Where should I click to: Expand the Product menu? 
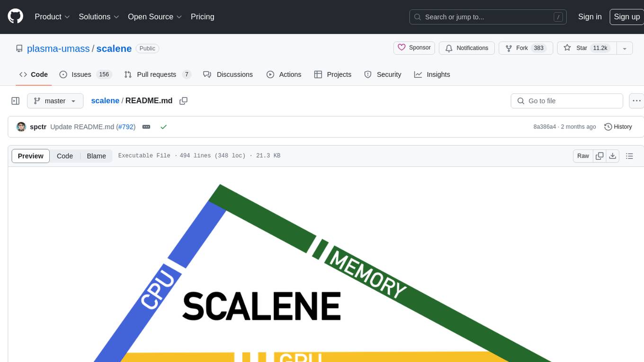(x=52, y=17)
